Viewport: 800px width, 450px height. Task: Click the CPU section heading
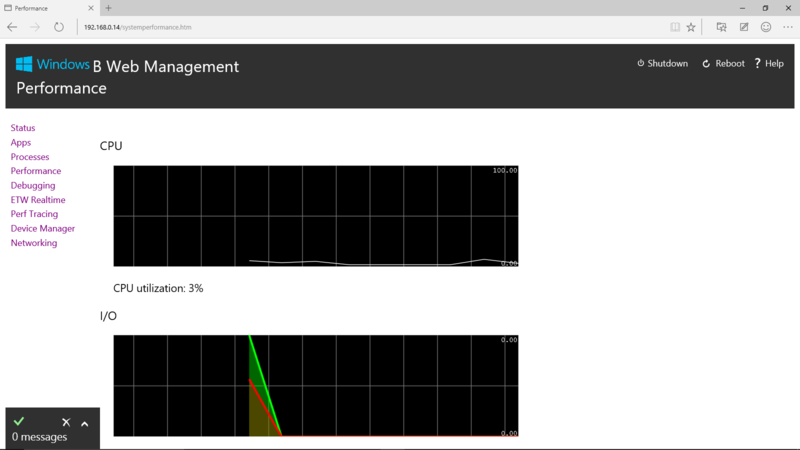111,146
